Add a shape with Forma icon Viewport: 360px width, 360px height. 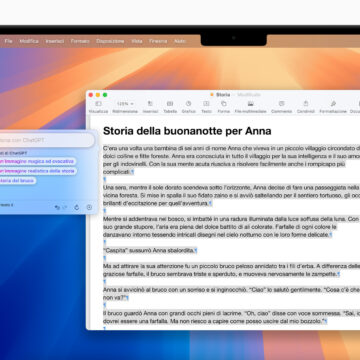point(224,104)
